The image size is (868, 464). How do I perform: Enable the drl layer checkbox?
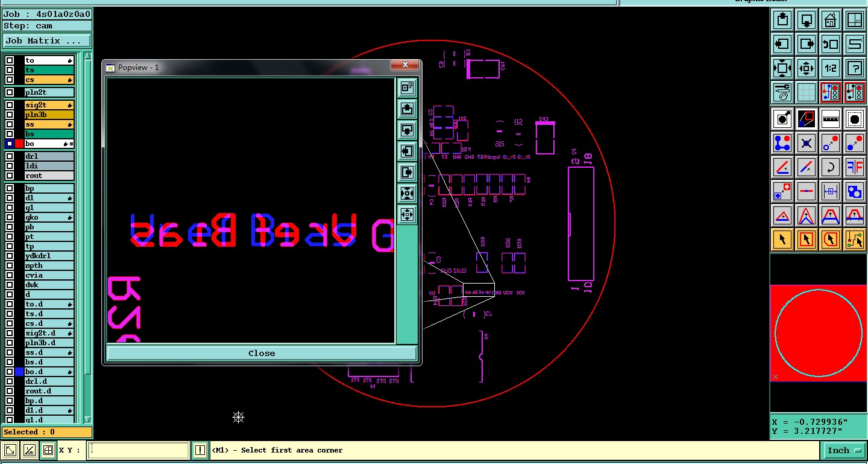coord(10,156)
